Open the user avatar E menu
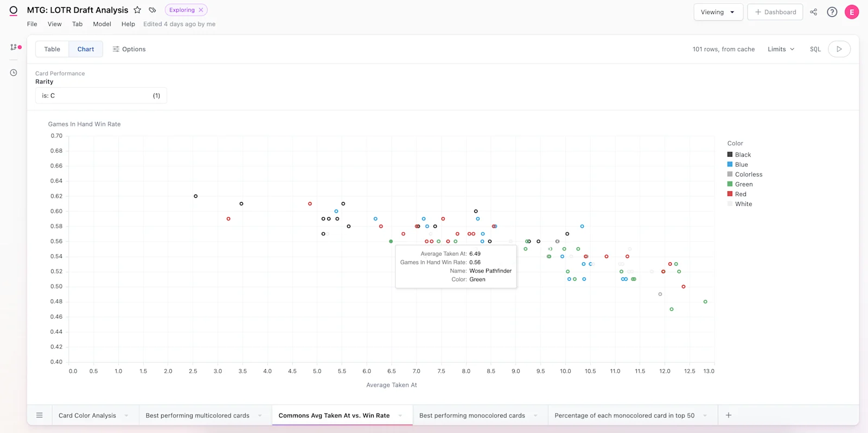This screenshot has height=433, width=868. pos(852,12)
